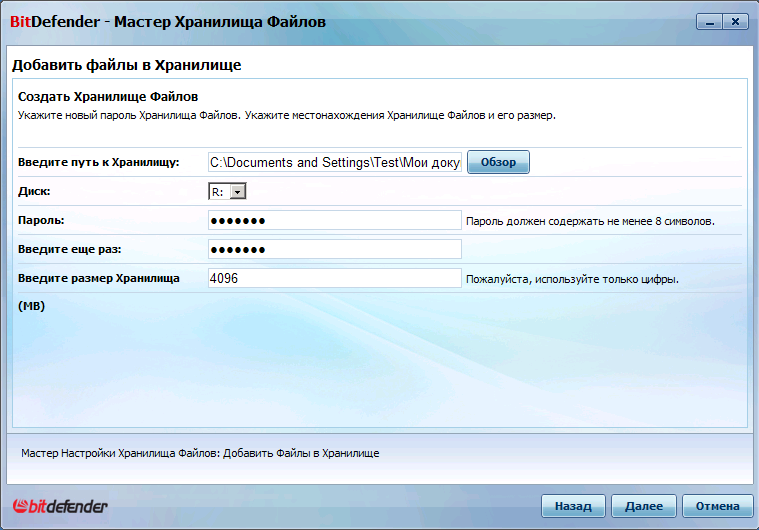Proceed with the Далее button
Viewport: 759px width, 530px height.
pyautogui.click(x=644, y=506)
